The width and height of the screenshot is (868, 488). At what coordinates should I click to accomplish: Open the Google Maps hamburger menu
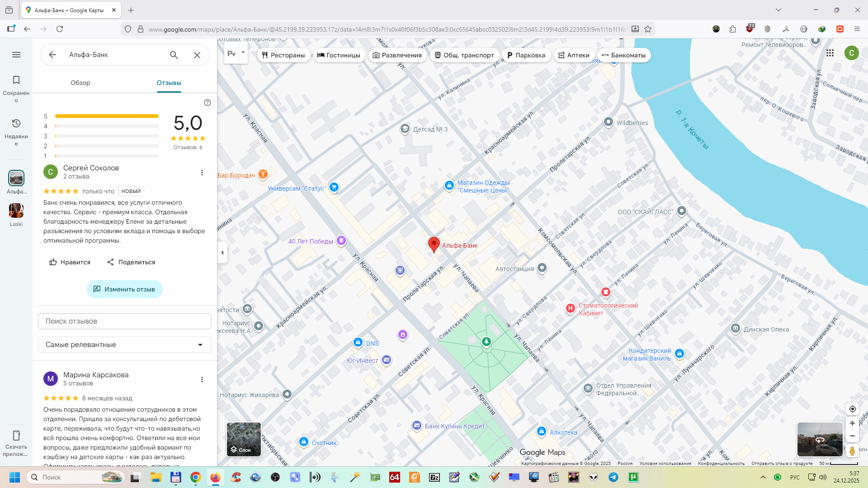click(x=16, y=55)
